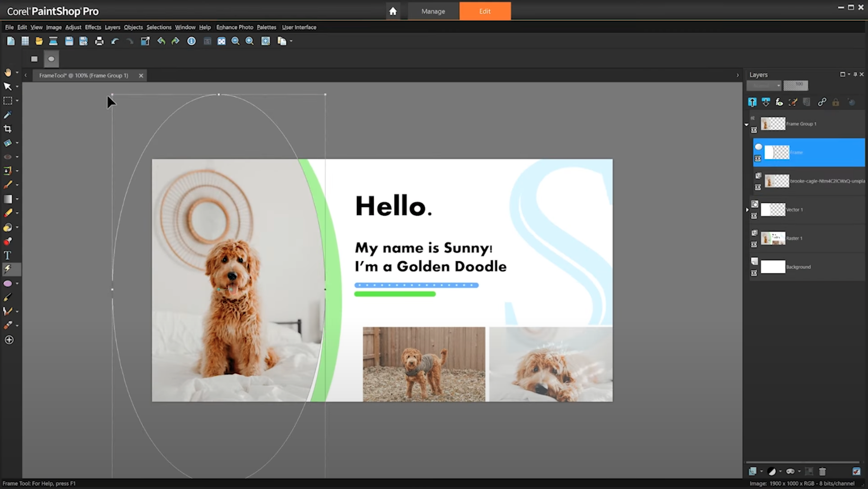Pick the Dropper tool
The height and width of the screenshot is (489, 868).
click(x=8, y=115)
